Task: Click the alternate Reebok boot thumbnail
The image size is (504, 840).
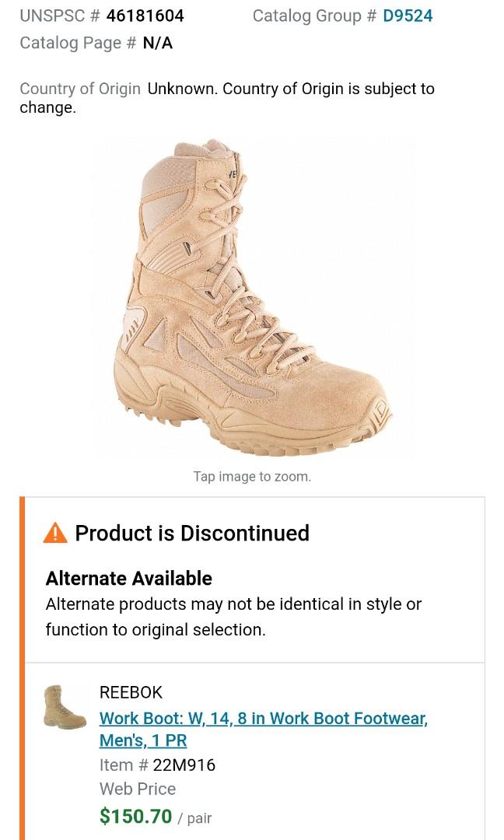Action: [66, 706]
